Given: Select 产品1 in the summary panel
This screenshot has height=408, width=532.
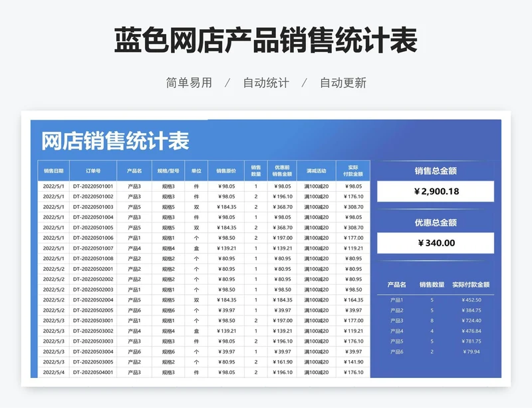Looking at the screenshot, I should (396, 300).
